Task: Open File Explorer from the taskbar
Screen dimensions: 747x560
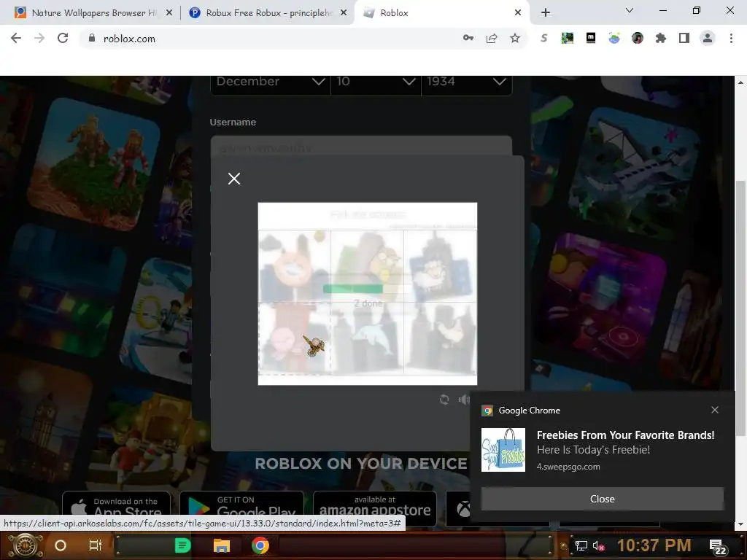Action: pos(222,545)
